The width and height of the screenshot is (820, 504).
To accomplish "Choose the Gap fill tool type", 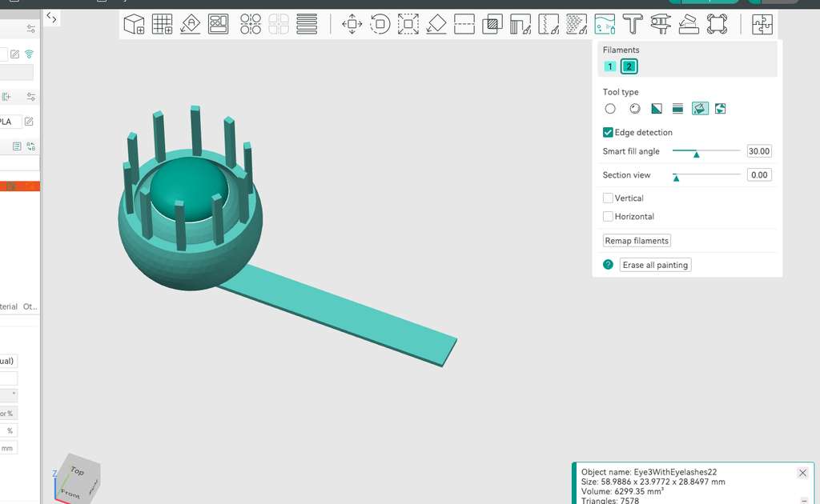I will tap(720, 109).
